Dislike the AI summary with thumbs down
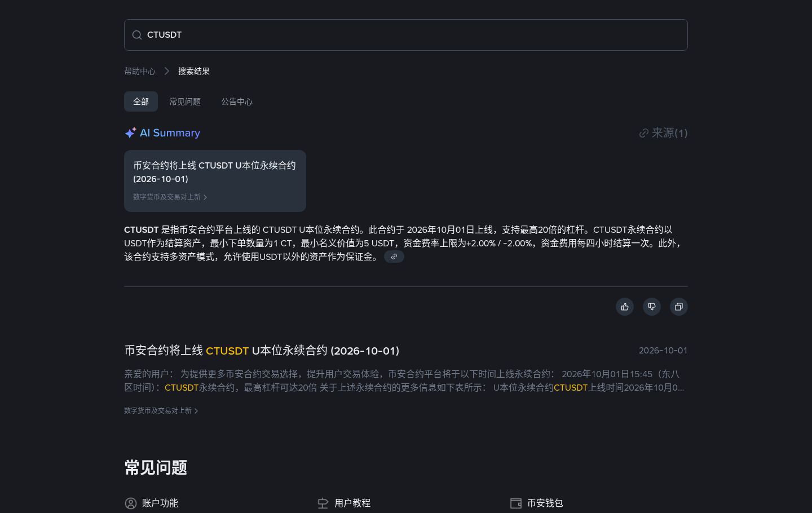The width and height of the screenshot is (812, 513). point(652,307)
